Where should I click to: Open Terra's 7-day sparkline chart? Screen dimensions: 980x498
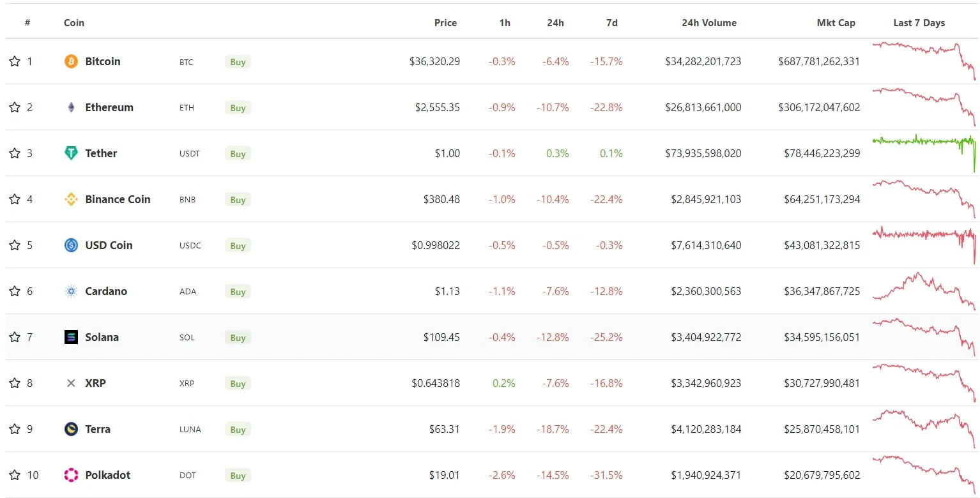pyautogui.click(x=924, y=429)
